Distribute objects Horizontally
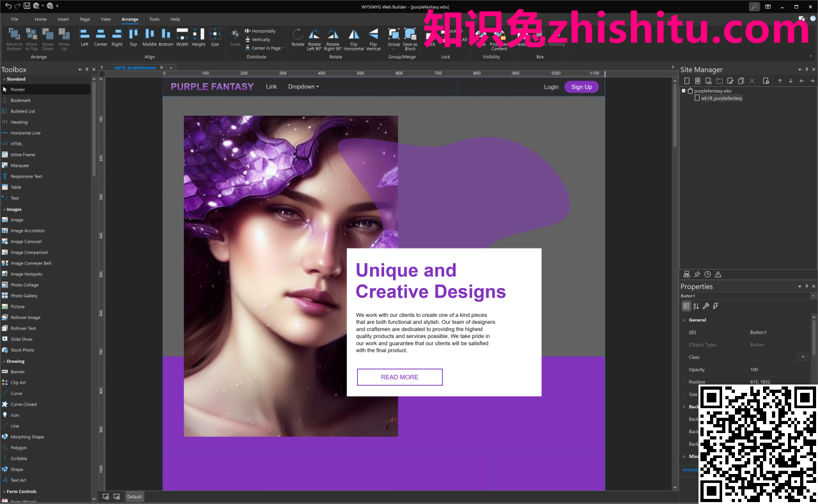The height and width of the screenshot is (504, 818). 260,31
